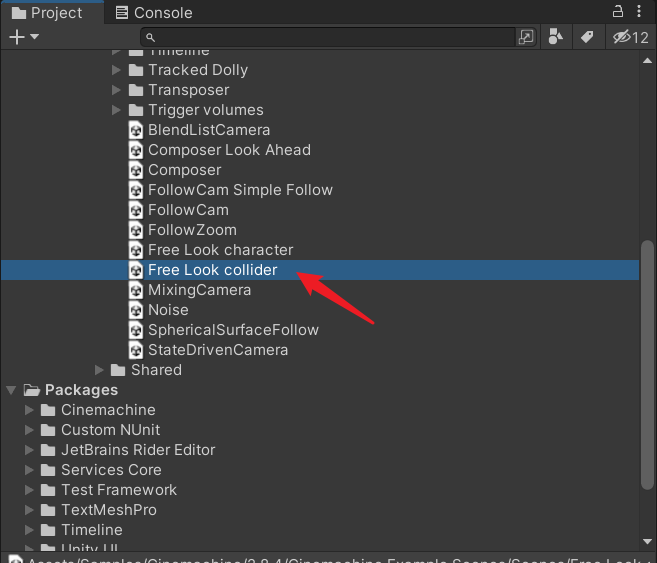
Task: Select the JetBrains Rider Editor label
Action: [138, 450]
